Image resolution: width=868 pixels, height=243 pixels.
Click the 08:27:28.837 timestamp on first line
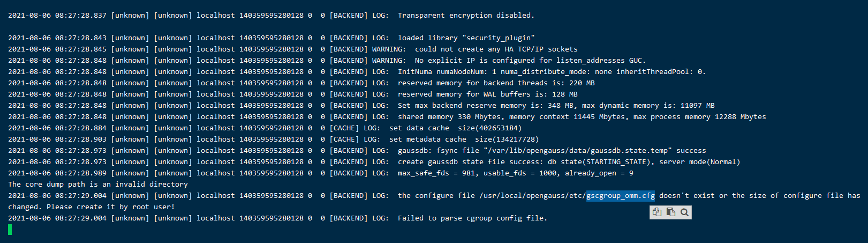pos(80,16)
